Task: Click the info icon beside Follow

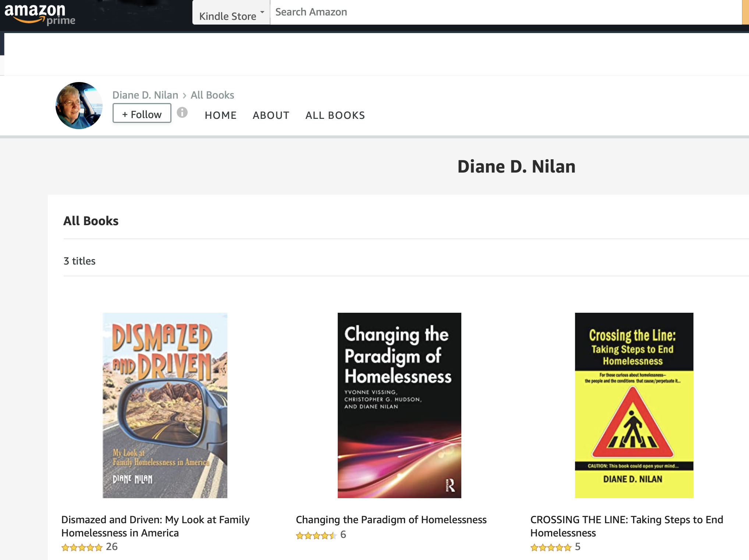Action: tap(182, 113)
